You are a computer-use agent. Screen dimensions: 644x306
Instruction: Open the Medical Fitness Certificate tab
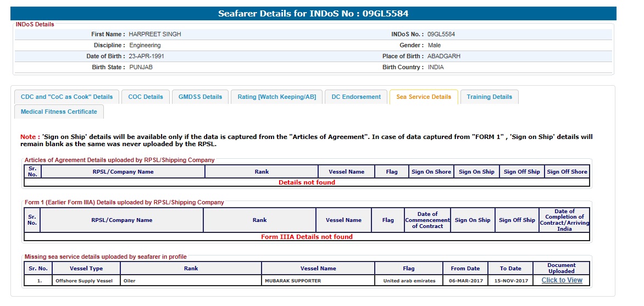click(x=59, y=112)
